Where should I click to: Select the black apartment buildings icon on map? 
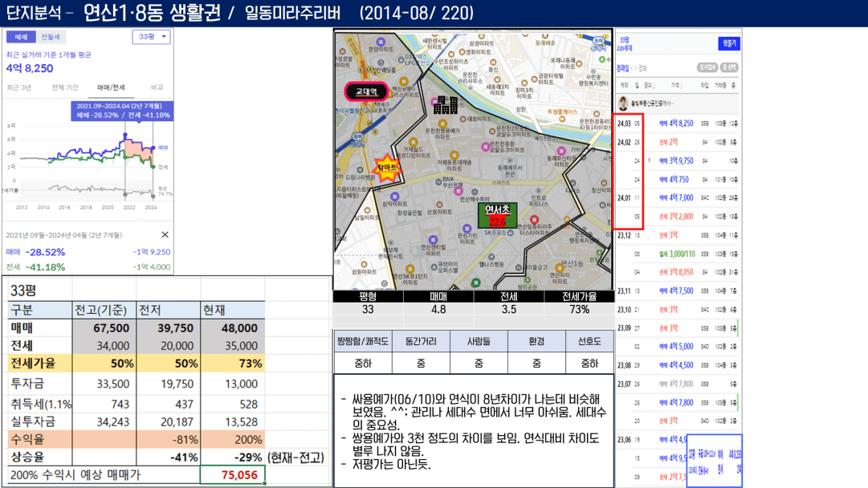(x=445, y=104)
